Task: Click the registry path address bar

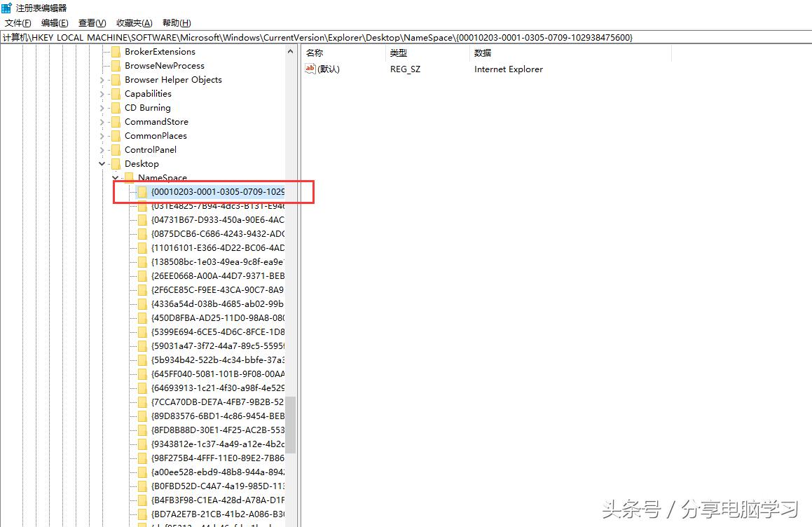Action: (280, 36)
